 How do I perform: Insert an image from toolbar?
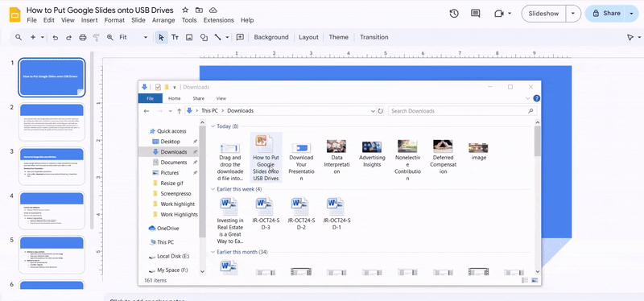click(x=189, y=37)
